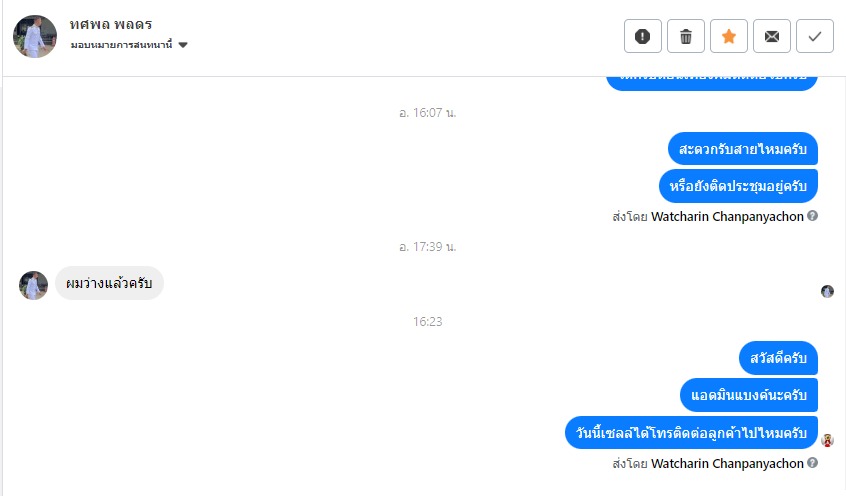The image size is (846, 496).
Task: Click the help icon beside the bottom Watcharin sender name
Action: click(x=813, y=463)
